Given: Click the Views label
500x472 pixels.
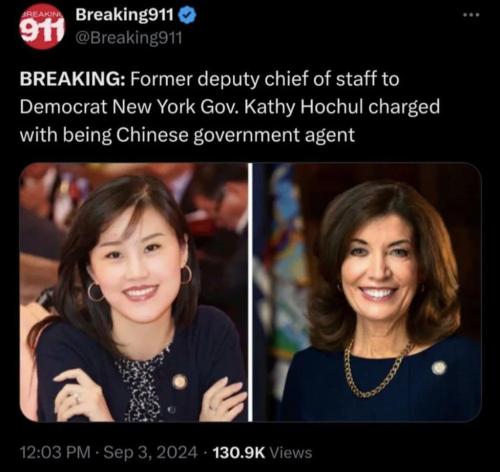Looking at the screenshot, I should 291,453.
